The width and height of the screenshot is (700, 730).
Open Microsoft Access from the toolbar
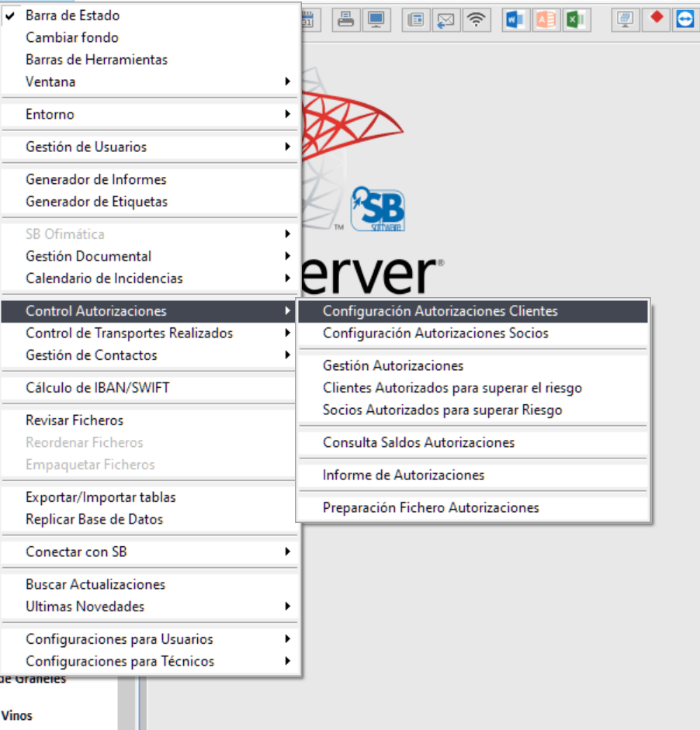pyautogui.click(x=546, y=20)
